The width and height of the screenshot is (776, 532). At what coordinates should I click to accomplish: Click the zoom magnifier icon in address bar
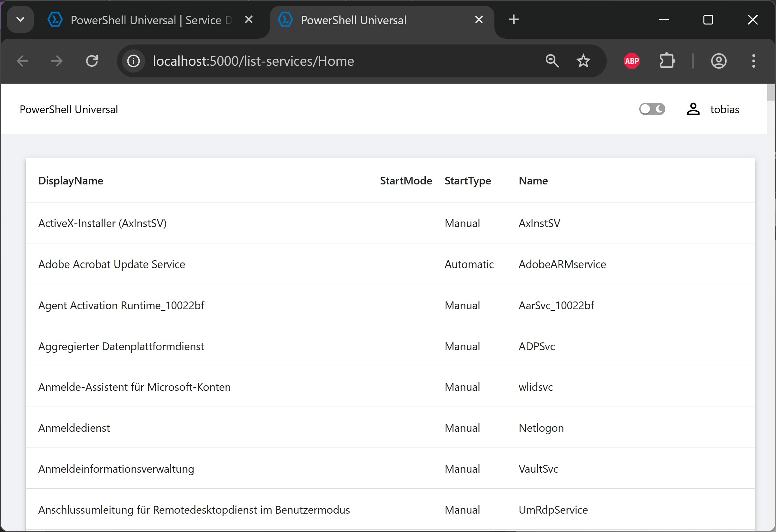tap(552, 61)
